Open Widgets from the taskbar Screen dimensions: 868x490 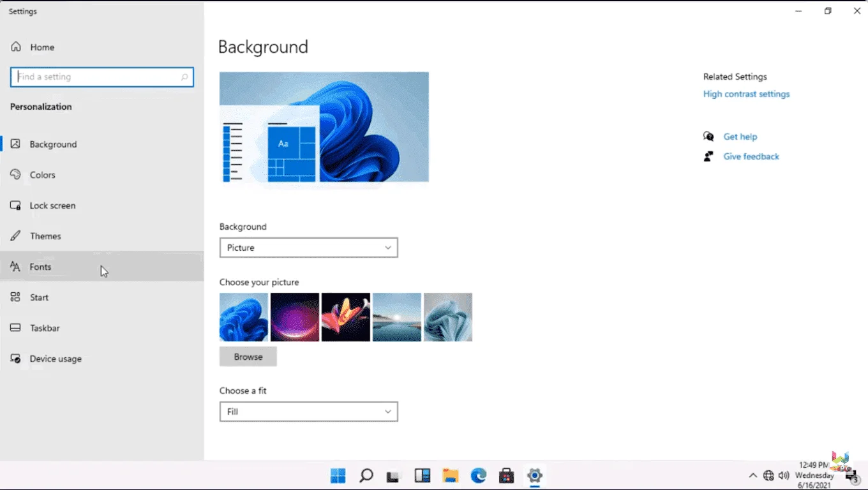point(422,475)
